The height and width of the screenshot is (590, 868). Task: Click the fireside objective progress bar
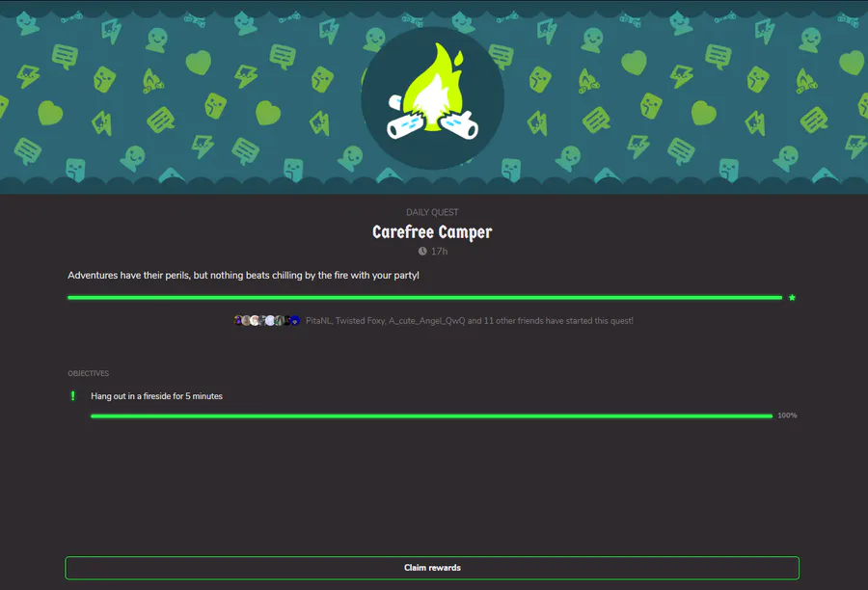click(431, 416)
